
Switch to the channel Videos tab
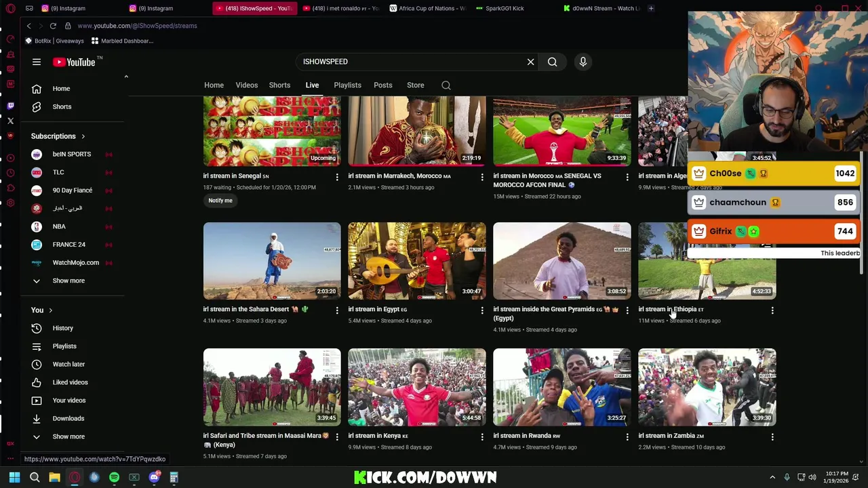click(x=247, y=85)
